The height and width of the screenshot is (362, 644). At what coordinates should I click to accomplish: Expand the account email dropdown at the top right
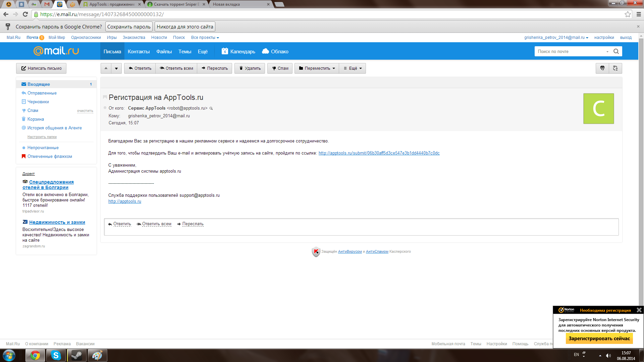pos(556,38)
